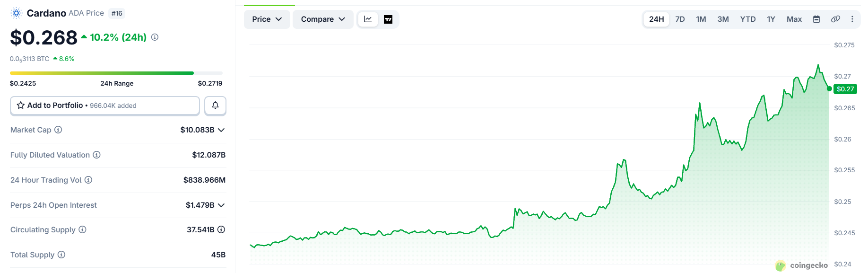Image resolution: width=868 pixels, height=273 pixels.
Task: Open the Circulating Supply label info icon
Action: coord(82,229)
